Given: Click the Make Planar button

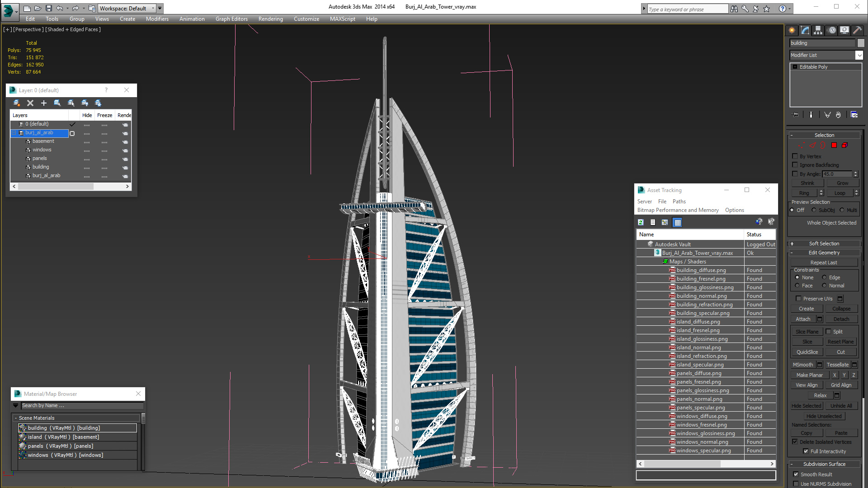Looking at the screenshot, I should point(809,375).
